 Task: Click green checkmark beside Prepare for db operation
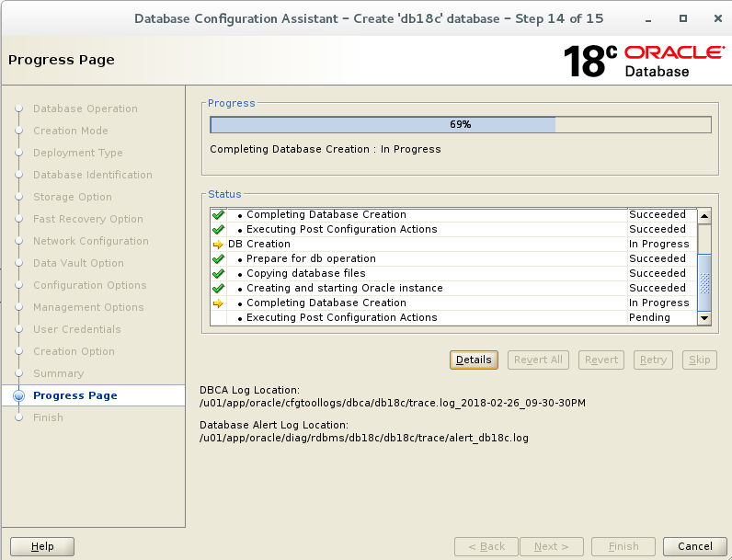(x=218, y=259)
